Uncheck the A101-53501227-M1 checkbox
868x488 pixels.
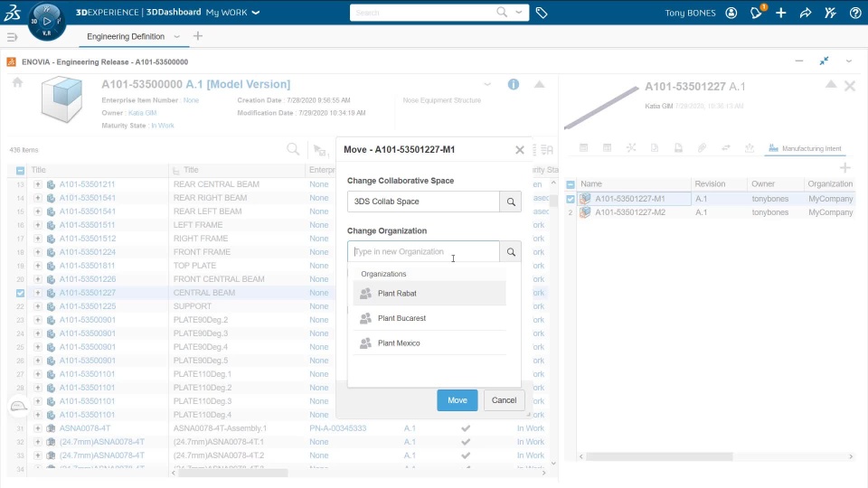pos(571,199)
